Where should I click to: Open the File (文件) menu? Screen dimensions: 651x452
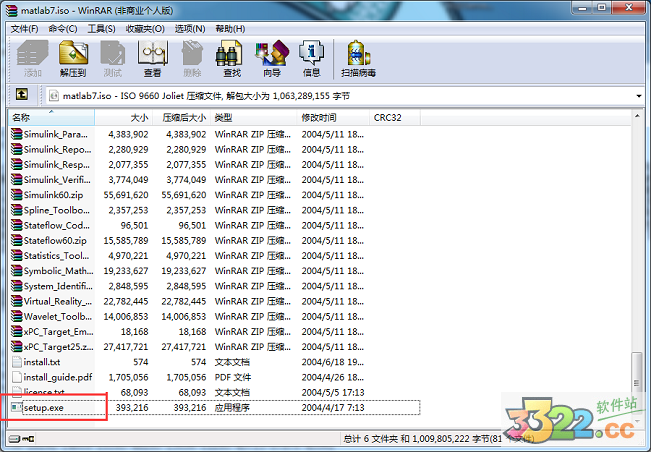coord(24,29)
